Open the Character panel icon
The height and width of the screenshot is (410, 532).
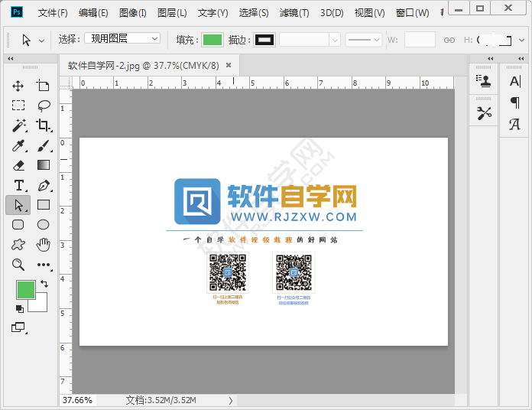[x=514, y=81]
